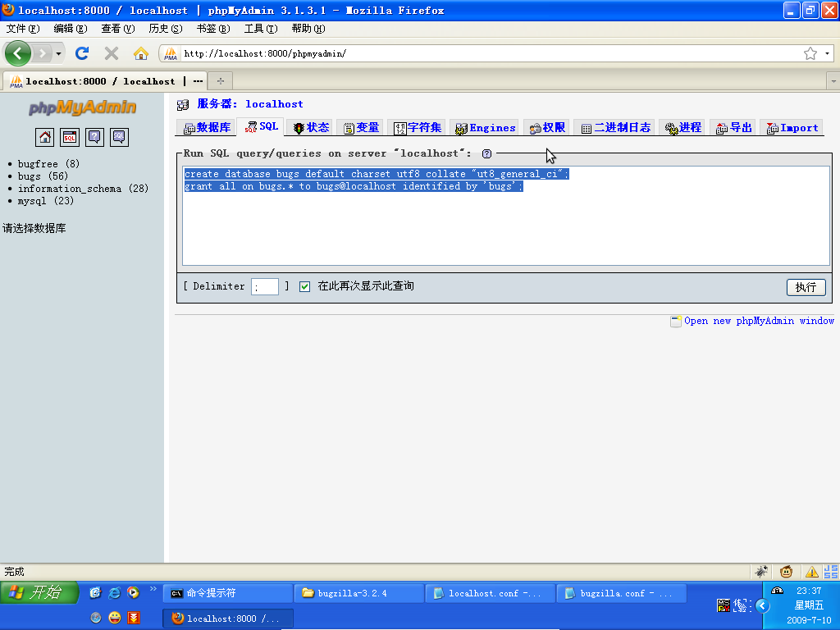Click the input method icon in system tray

(x=724, y=606)
